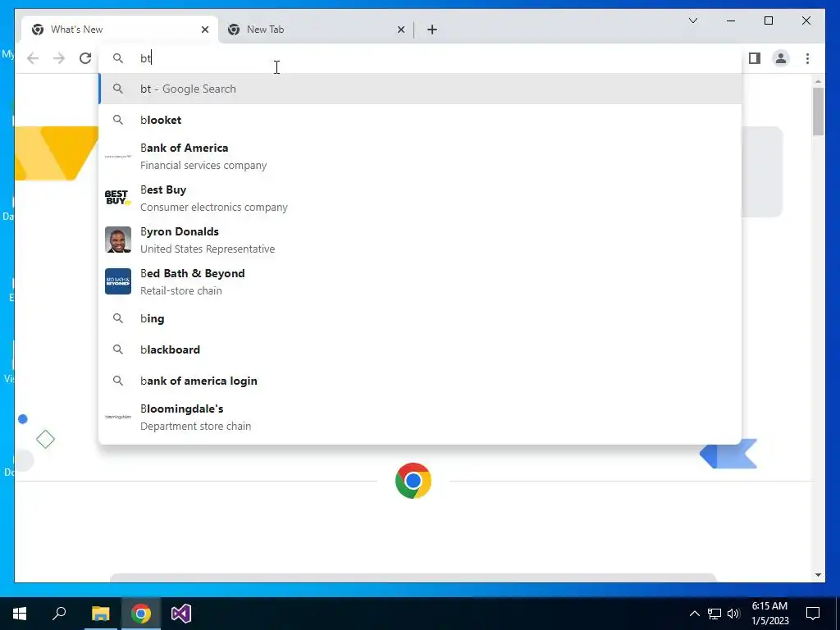Go back using the back arrow
The image size is (840, 630).
[33, 58]
